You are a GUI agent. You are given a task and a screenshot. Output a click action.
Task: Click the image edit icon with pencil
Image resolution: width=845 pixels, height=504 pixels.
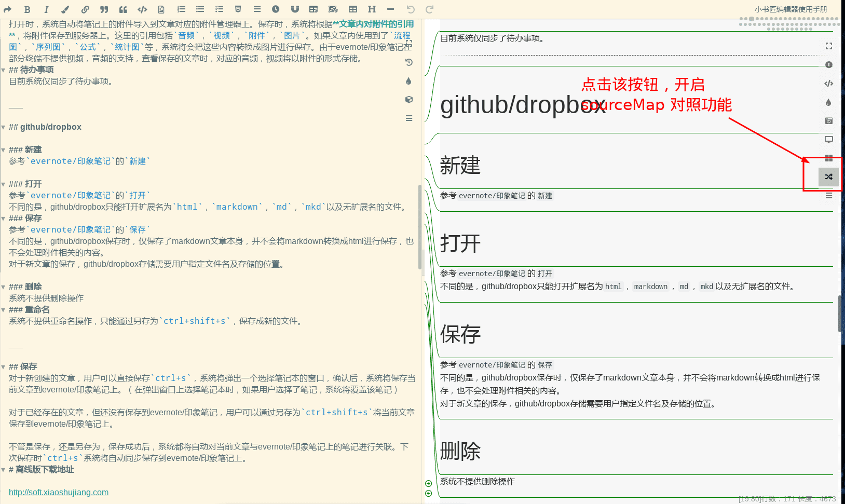[x=333, y=9]
